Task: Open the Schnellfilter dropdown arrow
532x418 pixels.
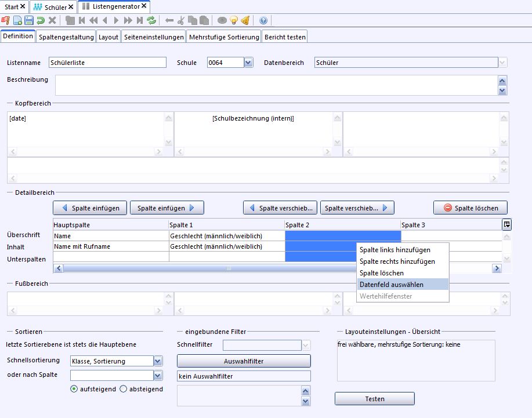Action: pos(306,346)
